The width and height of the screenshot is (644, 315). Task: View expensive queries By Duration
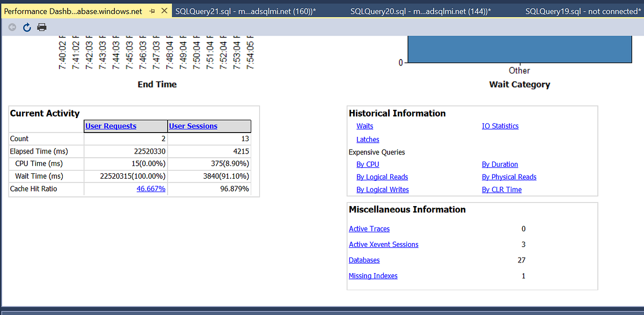click(x=500, y=164)
